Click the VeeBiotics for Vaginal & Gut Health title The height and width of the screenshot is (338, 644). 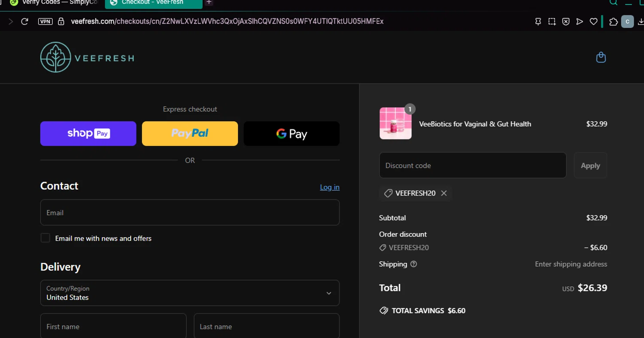pos(475,124)
